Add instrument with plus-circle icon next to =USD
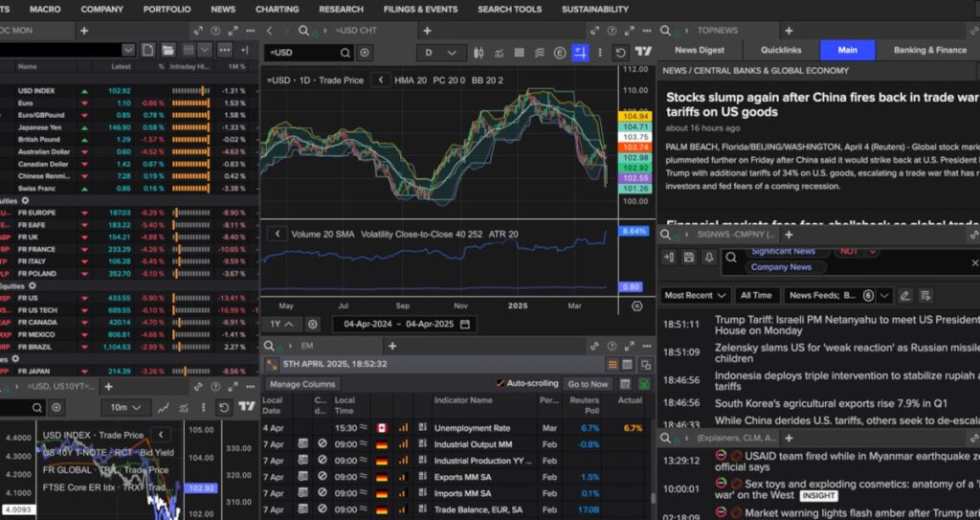The width and height of the screenshot is (980, 520). (x=365, y=54)
